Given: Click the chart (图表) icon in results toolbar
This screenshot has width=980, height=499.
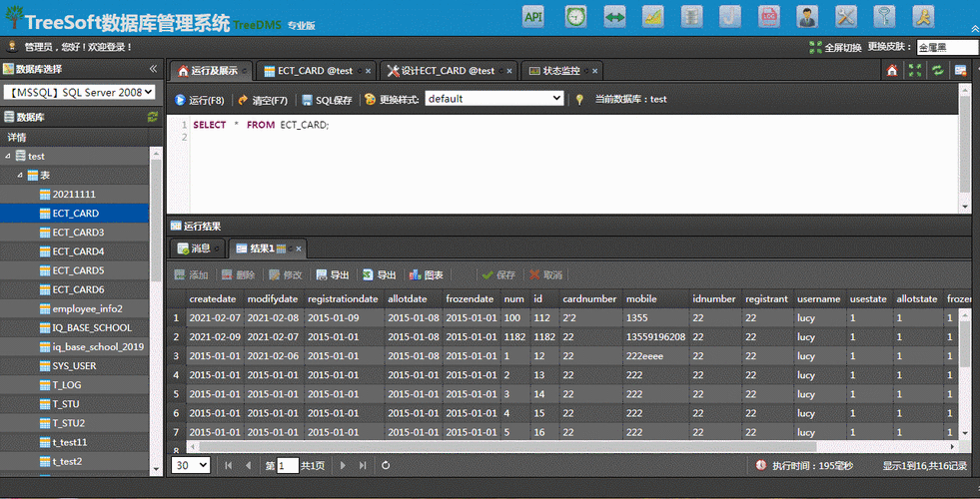Looking at the screenshot, I should point(427,275).
